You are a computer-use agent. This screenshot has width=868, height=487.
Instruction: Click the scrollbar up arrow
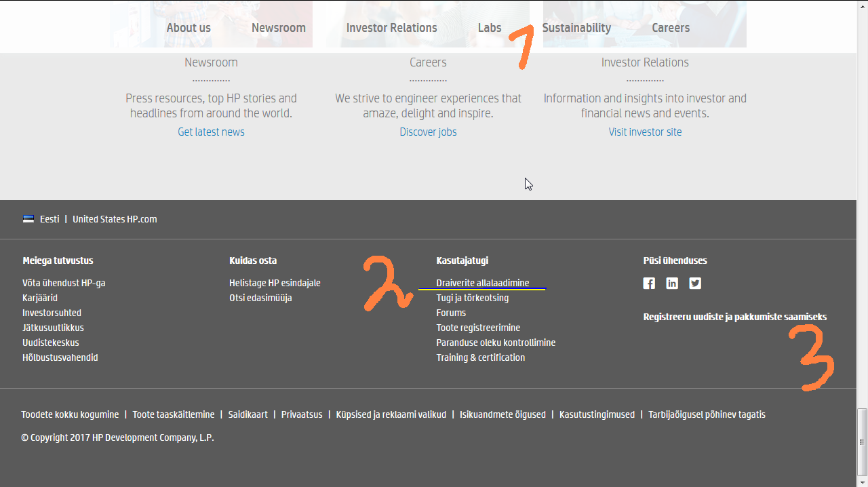click(862, 5)
